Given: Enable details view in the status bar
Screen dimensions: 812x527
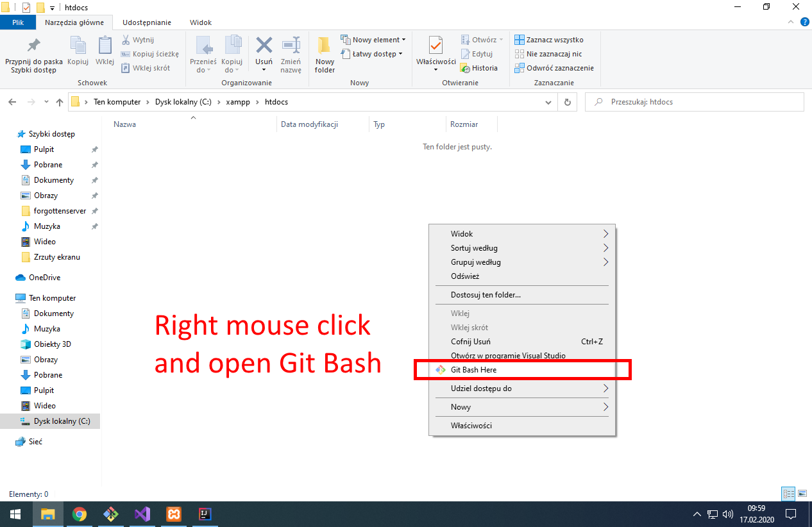Looking at the screenshot, I should click(788, 494).
